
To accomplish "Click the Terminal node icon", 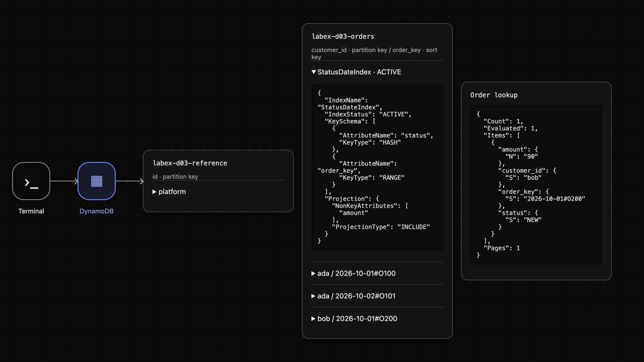I will pos(31,181).
